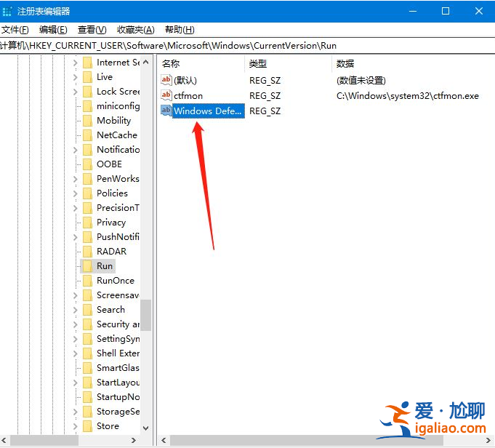Click the Internet Se folder icon
Screen dimensions: 495x448
pos(87,63)
